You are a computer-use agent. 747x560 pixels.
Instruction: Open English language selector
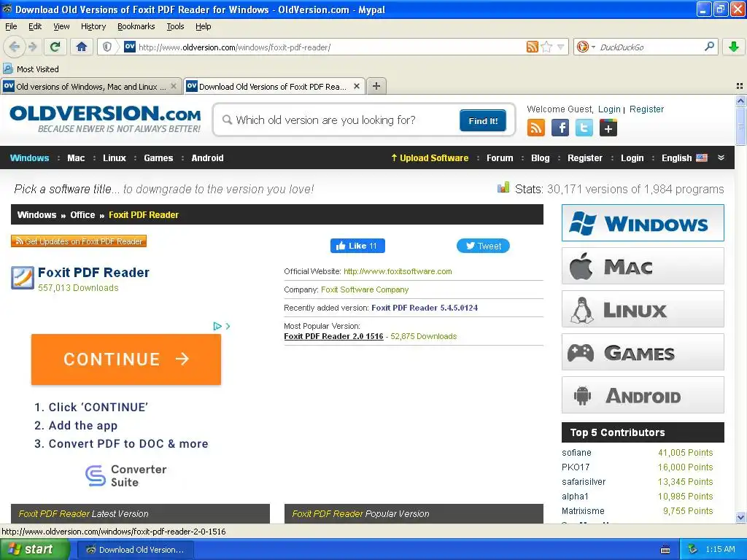coord(684,158)
